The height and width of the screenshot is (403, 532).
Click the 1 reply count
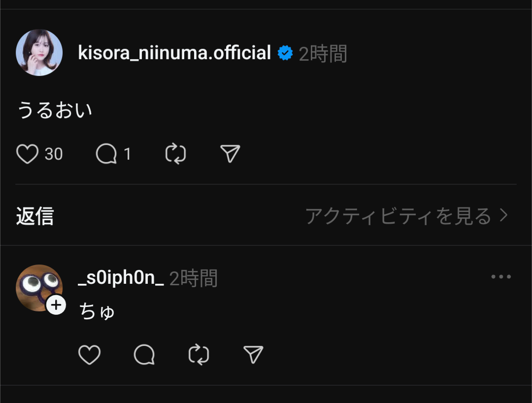point(127,154)
